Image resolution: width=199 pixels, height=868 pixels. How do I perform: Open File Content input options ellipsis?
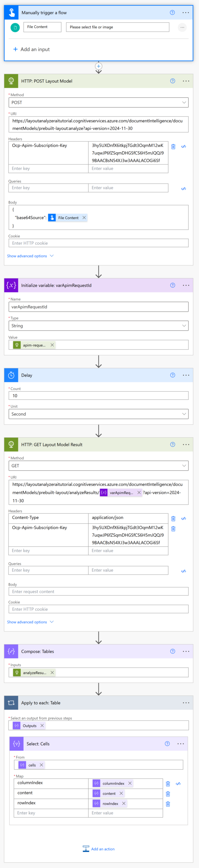(182, 27)
